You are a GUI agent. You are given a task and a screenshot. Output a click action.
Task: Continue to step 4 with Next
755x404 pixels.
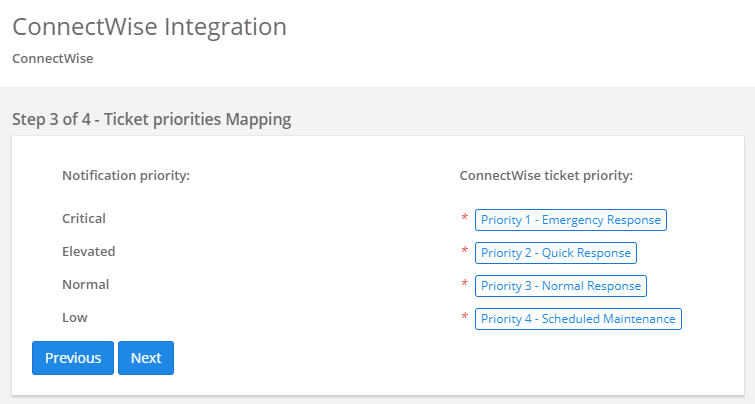[x=146, y=358]
